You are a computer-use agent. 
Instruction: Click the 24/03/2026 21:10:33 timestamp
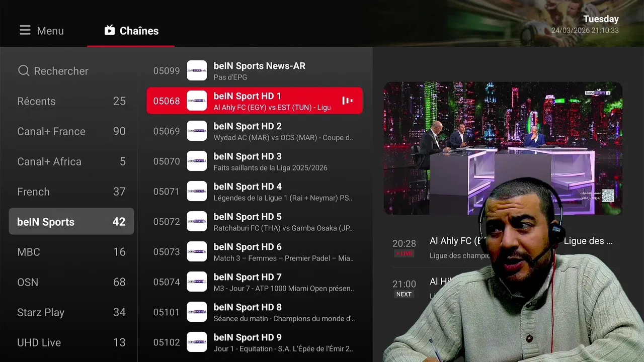(x=585, y=31)
